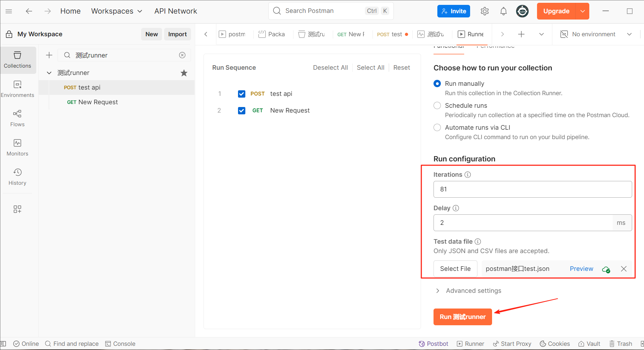The width and height of the screenshot is (644, 350).
Task: Click the cloud synced file icon
Action: click(x=606, y=269)
